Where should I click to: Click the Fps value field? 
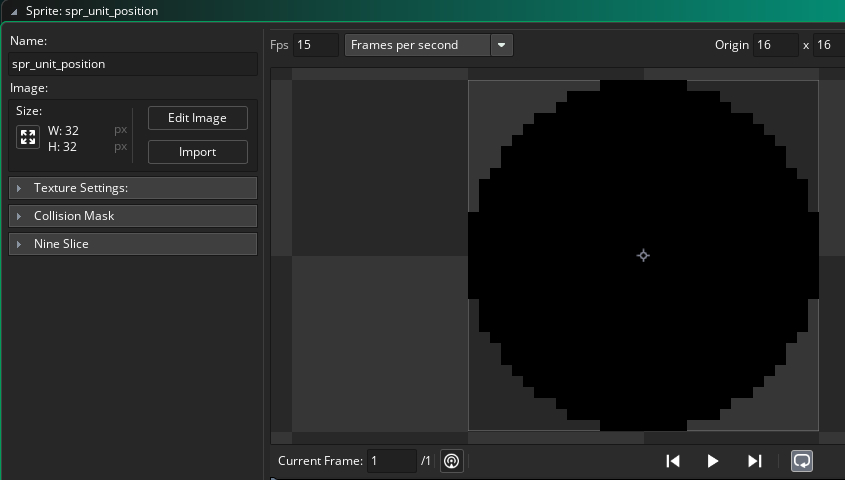[316, 45]
